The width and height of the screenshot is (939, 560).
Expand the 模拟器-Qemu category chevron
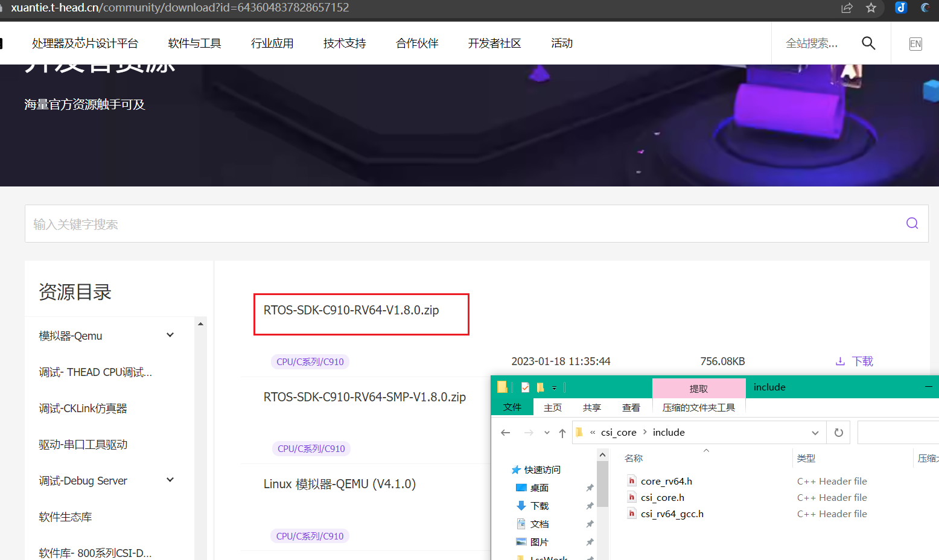(170, 335)
